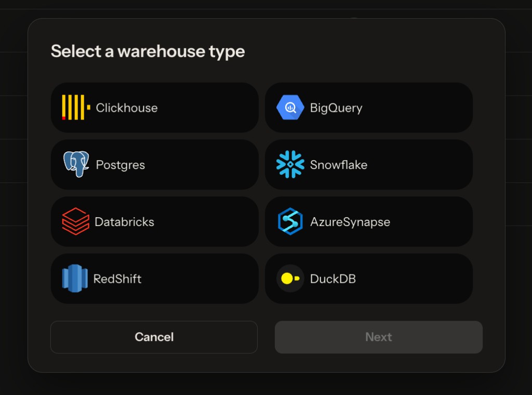Select the 'RedShift' label text

[x=117, y=279]
